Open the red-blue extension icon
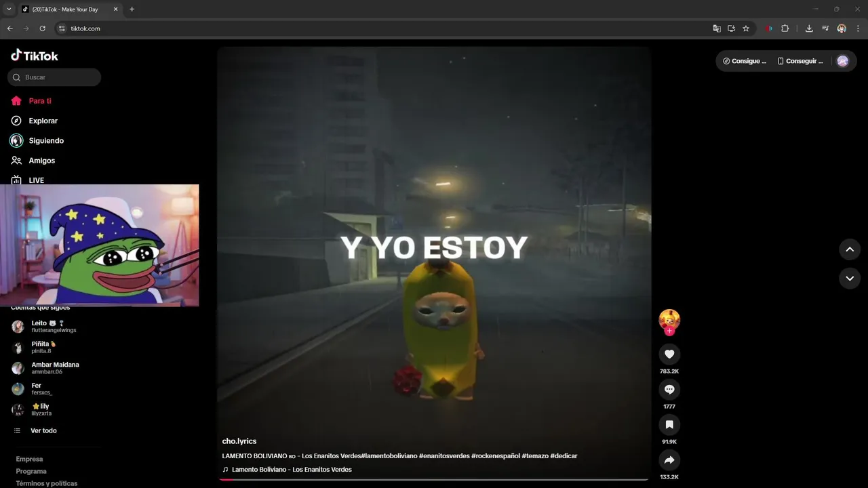The image size is (868, 488). (769, 28)
